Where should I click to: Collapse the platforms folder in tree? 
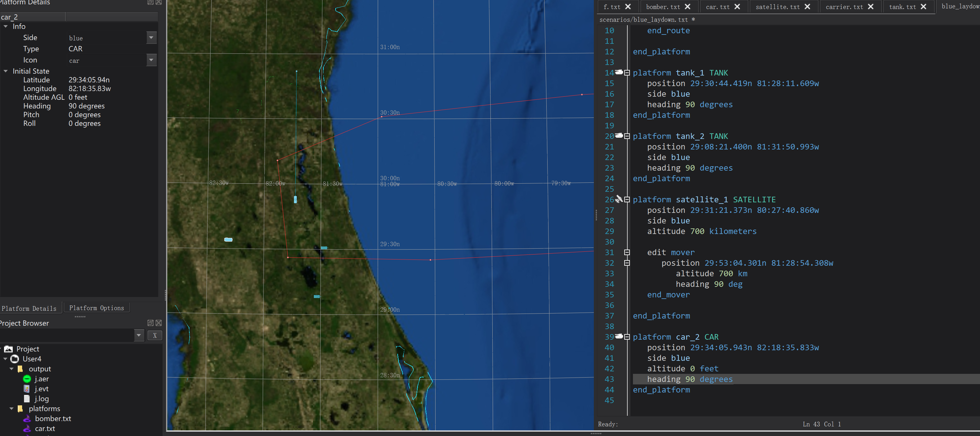coord(11,409)
